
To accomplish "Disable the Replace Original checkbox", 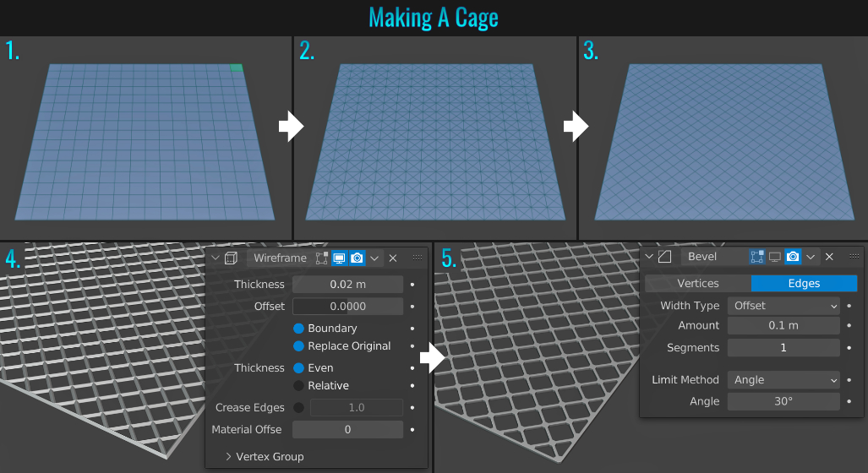I will pos(298,346).
